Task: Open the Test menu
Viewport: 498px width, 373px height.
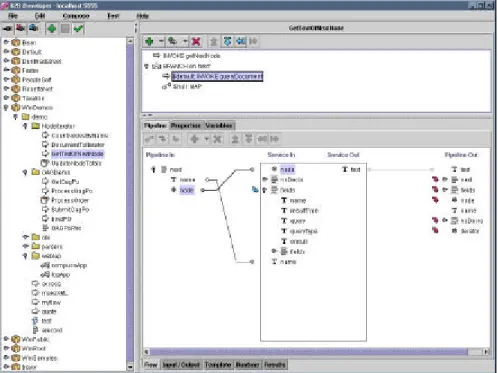Action: (x=113, y=16)
